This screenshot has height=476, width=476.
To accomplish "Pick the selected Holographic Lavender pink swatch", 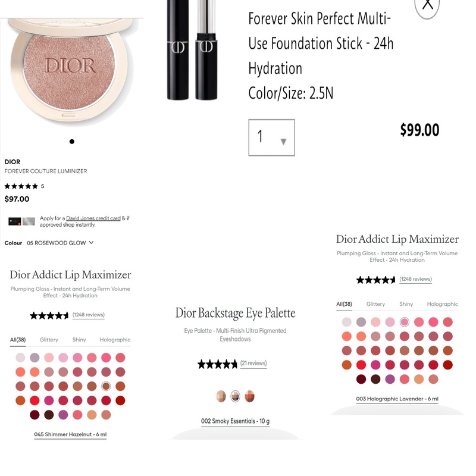I will pyautogui.click(x=405, y=322).
